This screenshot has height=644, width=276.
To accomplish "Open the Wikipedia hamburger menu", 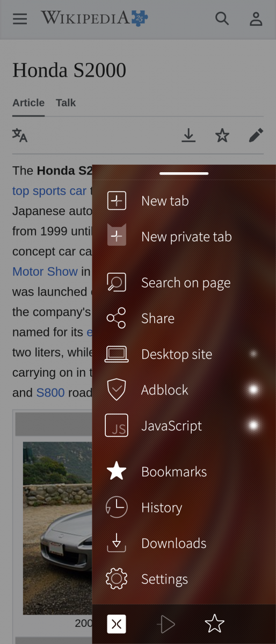I will point(20,19).
